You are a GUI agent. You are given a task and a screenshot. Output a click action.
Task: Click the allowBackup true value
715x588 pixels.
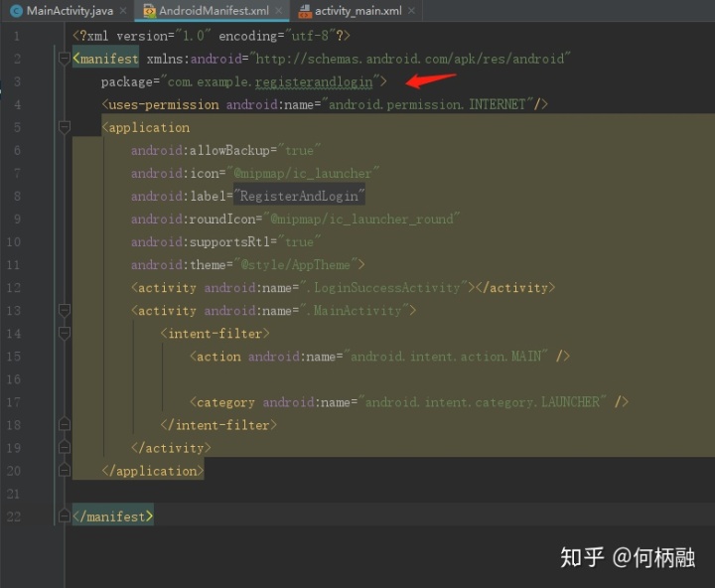pos(299,151)
